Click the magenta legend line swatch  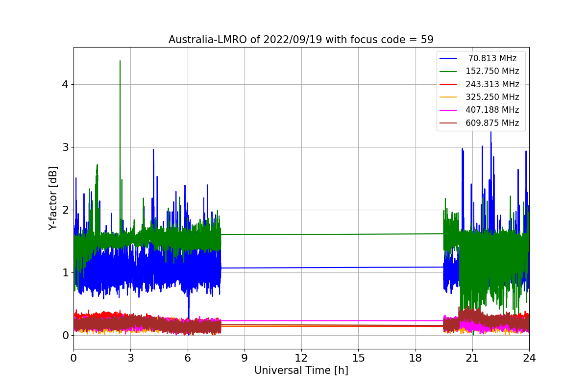(448, 110)
